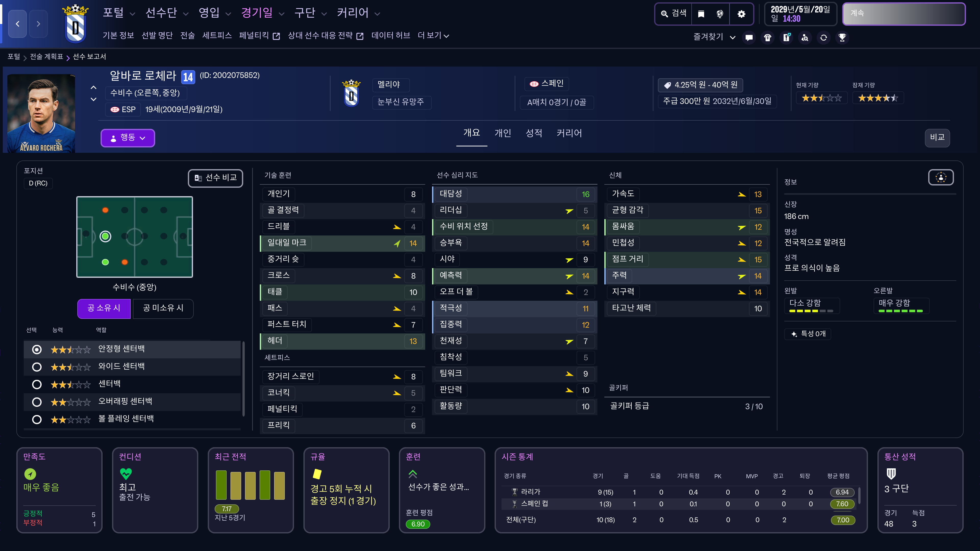Select the 볼 플레잉 센터백 role radio button

pos(37,419)
